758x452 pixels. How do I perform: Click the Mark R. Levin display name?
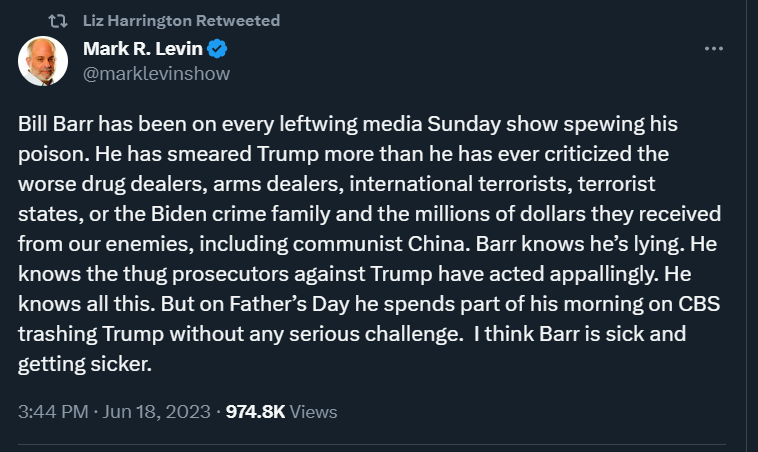click(x=143, y=49)
